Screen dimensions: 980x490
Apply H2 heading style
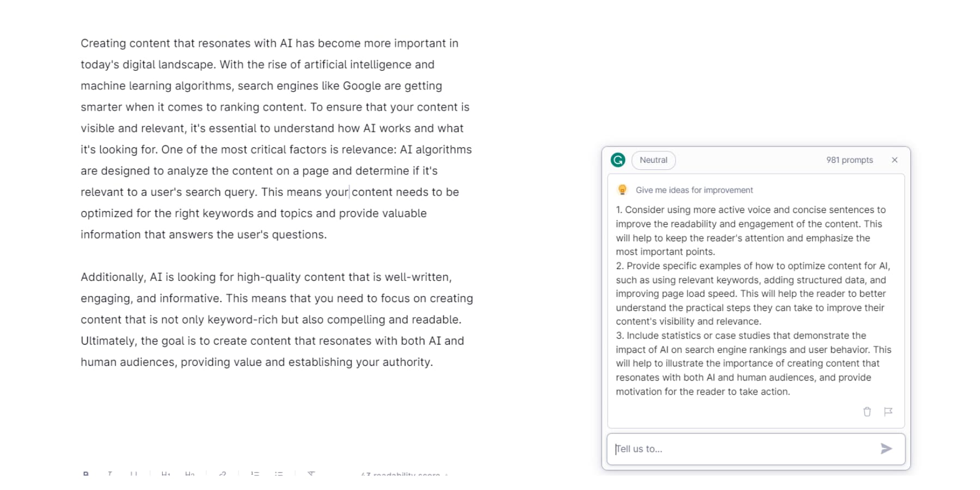pos(189,475)
